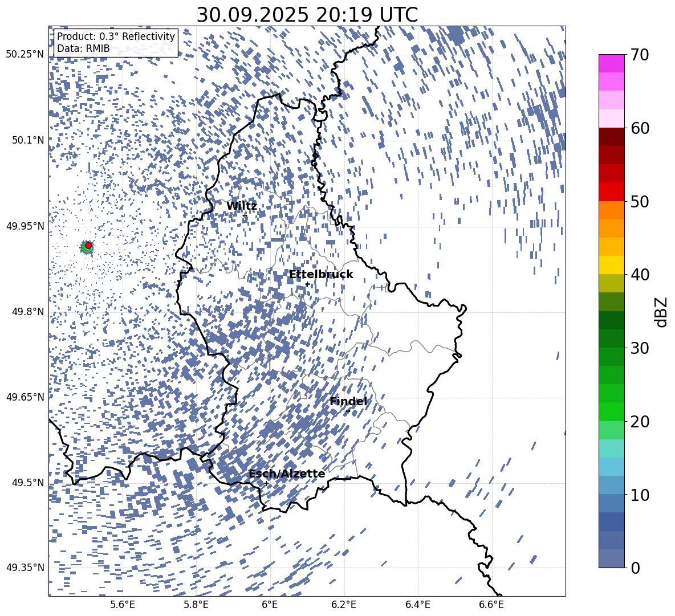Screen dimensions: 675x616
Task: Click the 6.2°E longitude tick label
Action: [344, 605]
